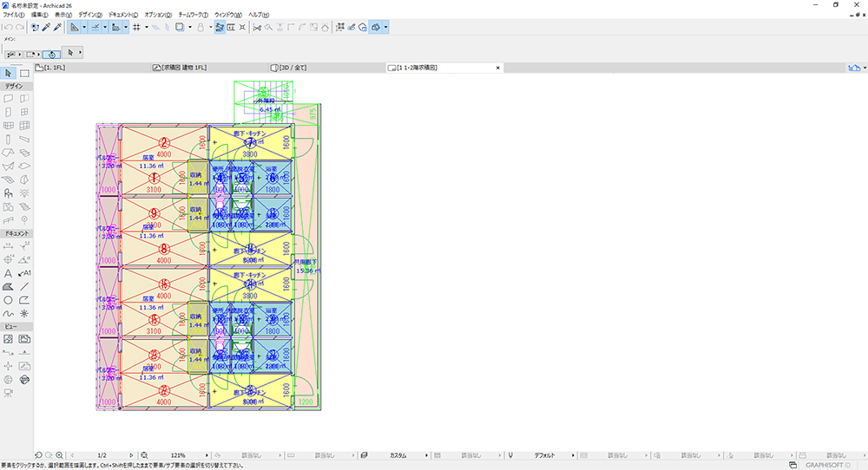Image resolution: width=868 pixels, height=470 pixels.
Task: Collapse the デザイン toolbox section
Action: tap(16, 86)
